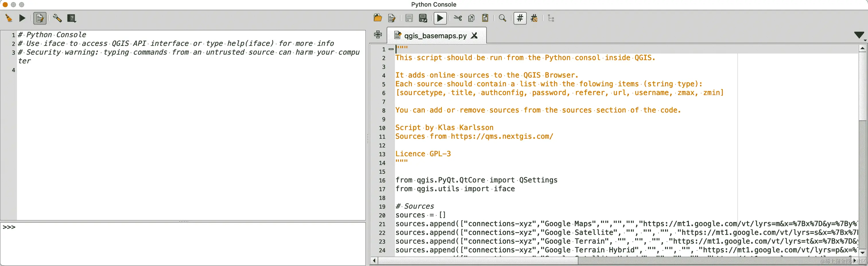
Task: Open the console Help dropdown
Action: click(x=71, y=18)
